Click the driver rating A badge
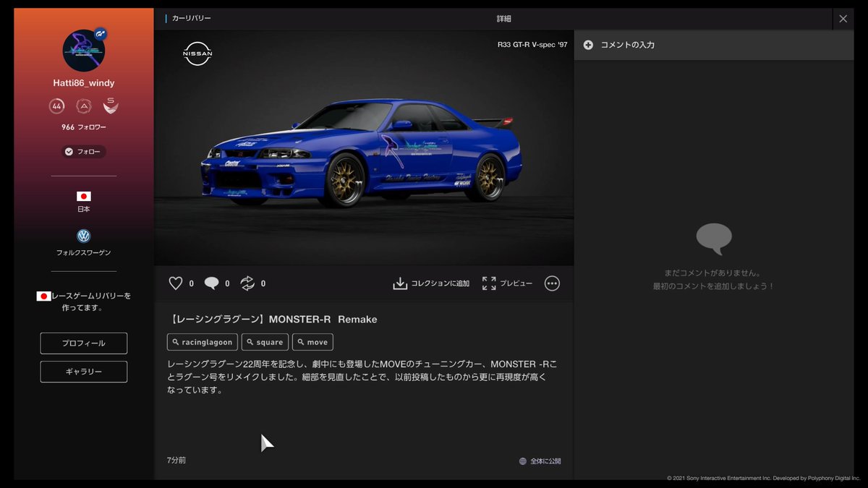Screen dimensions: 868x488 (84, 106)
